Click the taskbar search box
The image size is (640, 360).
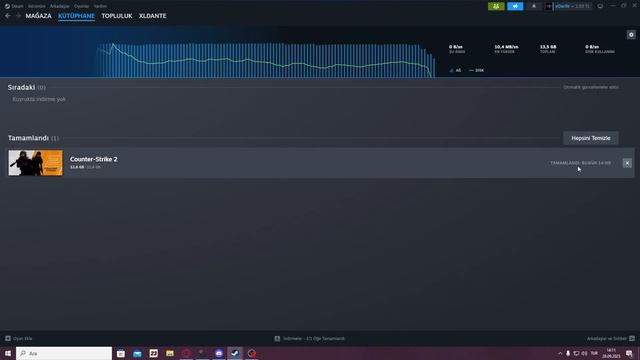(x=64, y=353)
